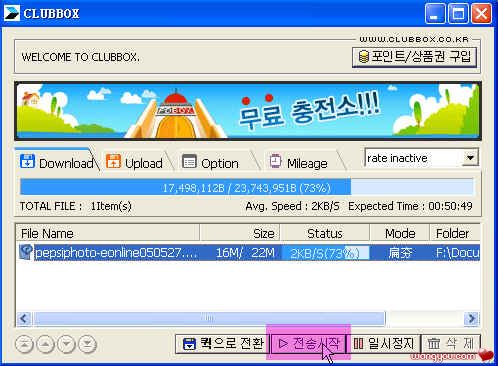Viewport: 498px width, 366px height.
Task: Click the move-up circular arrow icon
Action: pyautogui.click(x=45, y=344)
